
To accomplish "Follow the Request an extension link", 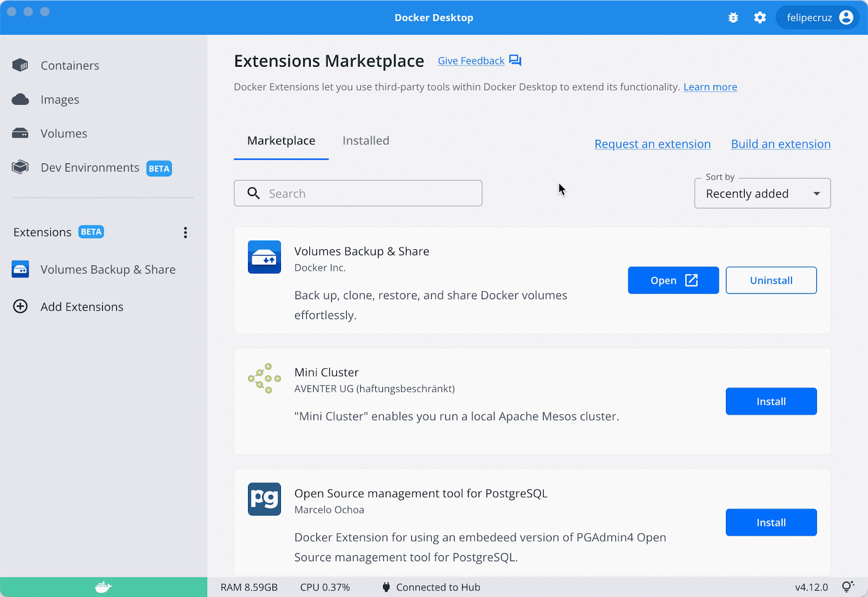I will click(x=652, y=144).
